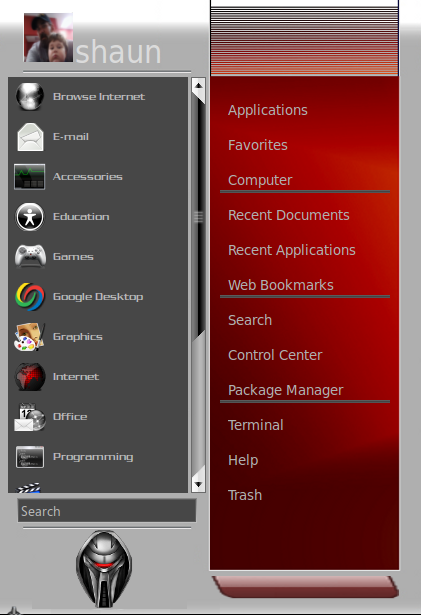Select the Programming terminal window icon
Image resolution: width=421 pixels, height=615 pixels.
[x=30, y=457]
